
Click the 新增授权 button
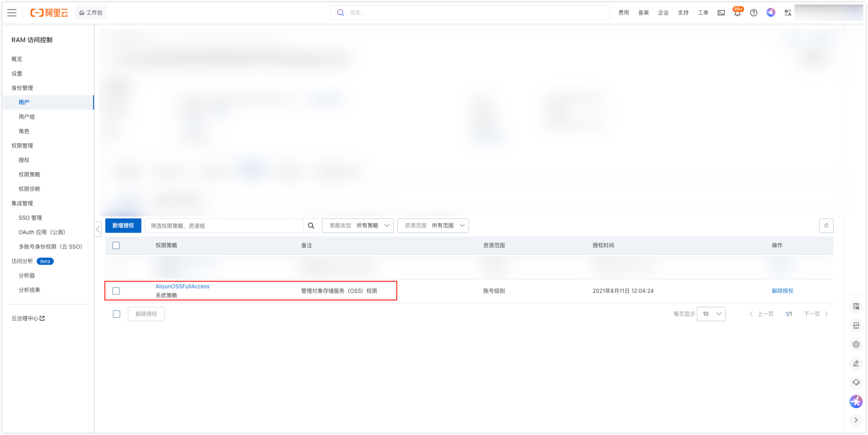[x=123, y=226]
